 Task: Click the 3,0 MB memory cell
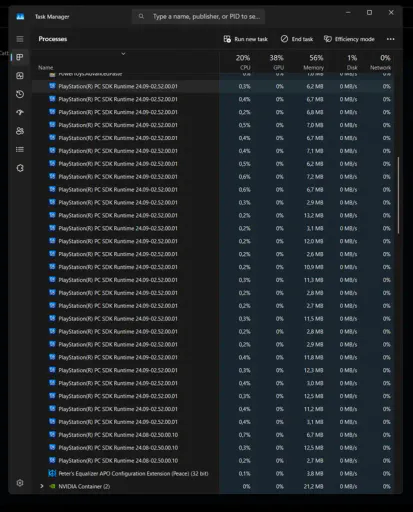315,383
